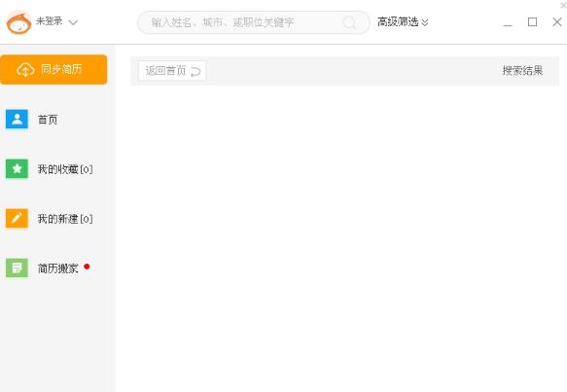567x392 pixels.
Task: Go to 首页 in the sidebar
Action: click(48, 120)
